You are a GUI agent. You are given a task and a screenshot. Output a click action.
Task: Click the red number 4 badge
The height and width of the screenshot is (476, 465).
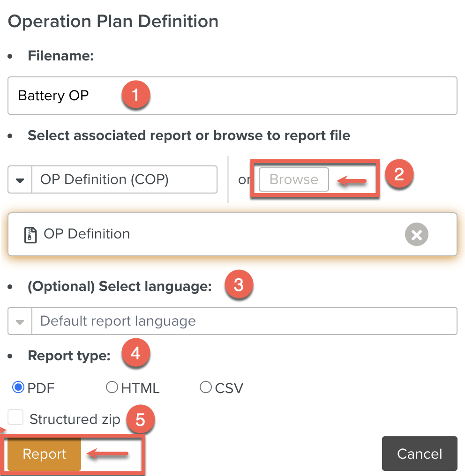(x=135, y=354)
